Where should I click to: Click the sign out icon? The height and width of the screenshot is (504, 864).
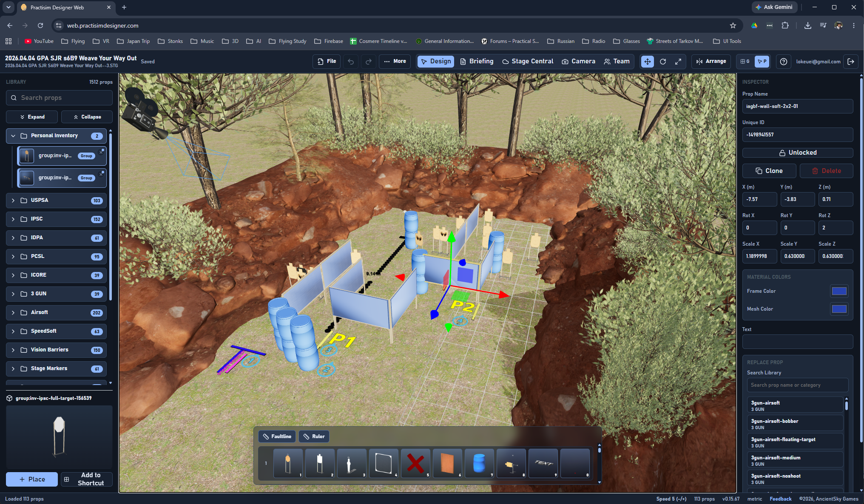(851, 62)
